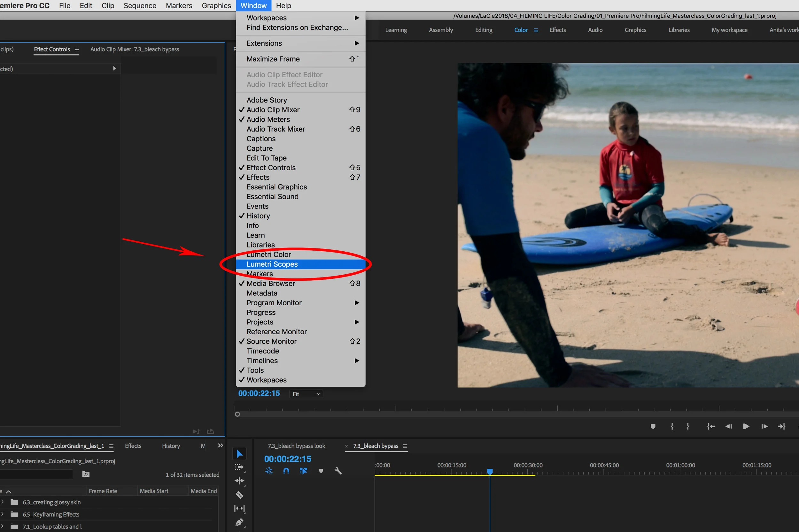Screen dimensions: 799x532
Task: Open the Help menu
Action: coord(283,6)
